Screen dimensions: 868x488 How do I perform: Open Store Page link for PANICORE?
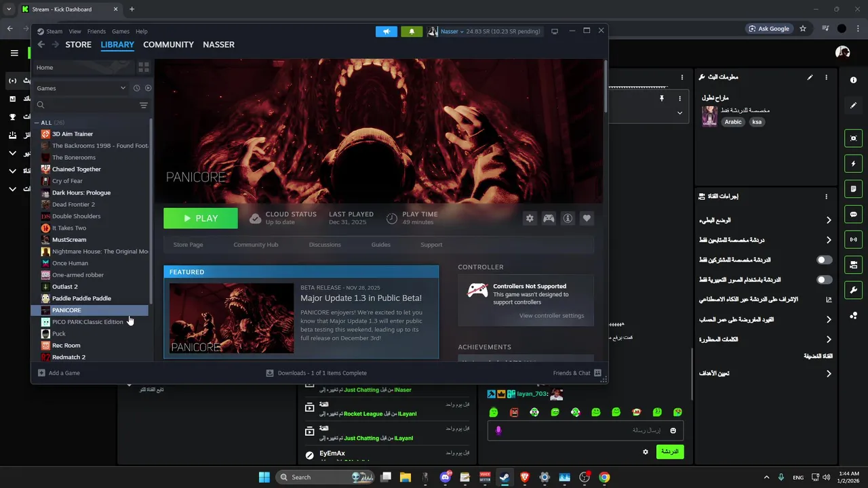[188, 245]
